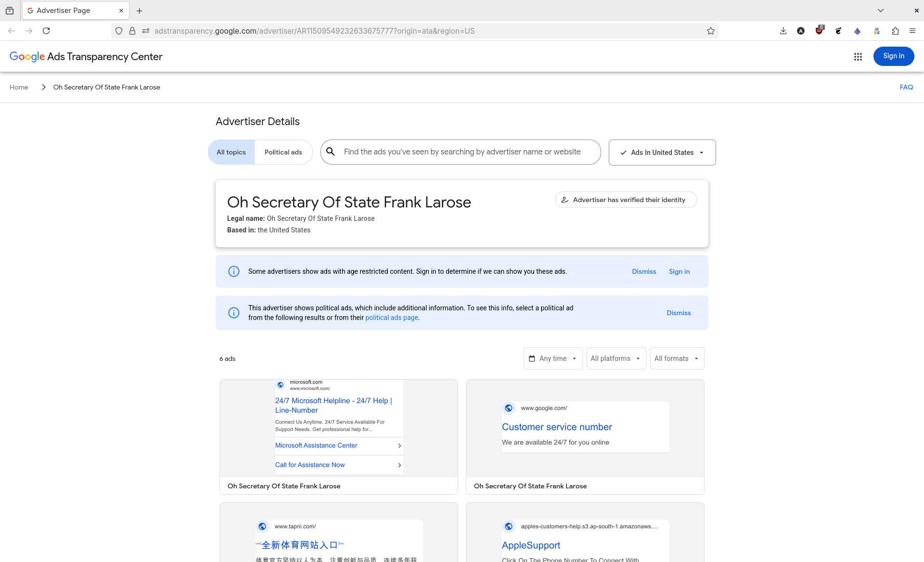Screen dimensions: 924x562
Task: Click the globe icon on the AppleSupport ad
Action: point(509,526)
